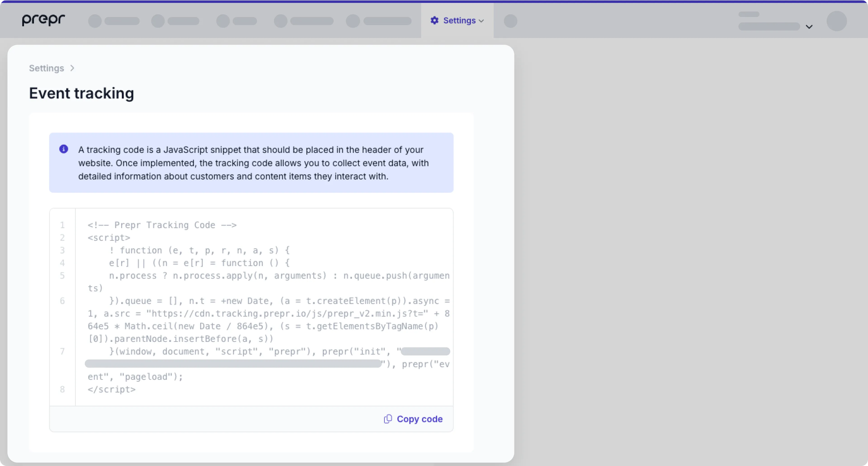Click the "<!-- Prepr Tracking Code -->" line

[x=162, y=225]
